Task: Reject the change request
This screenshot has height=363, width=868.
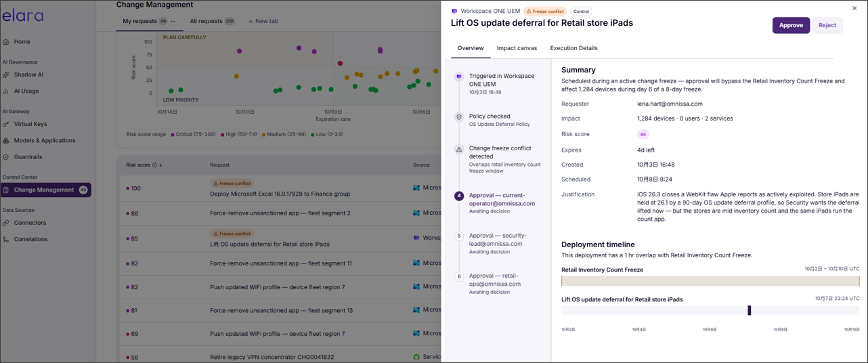Action: point(827,25)
